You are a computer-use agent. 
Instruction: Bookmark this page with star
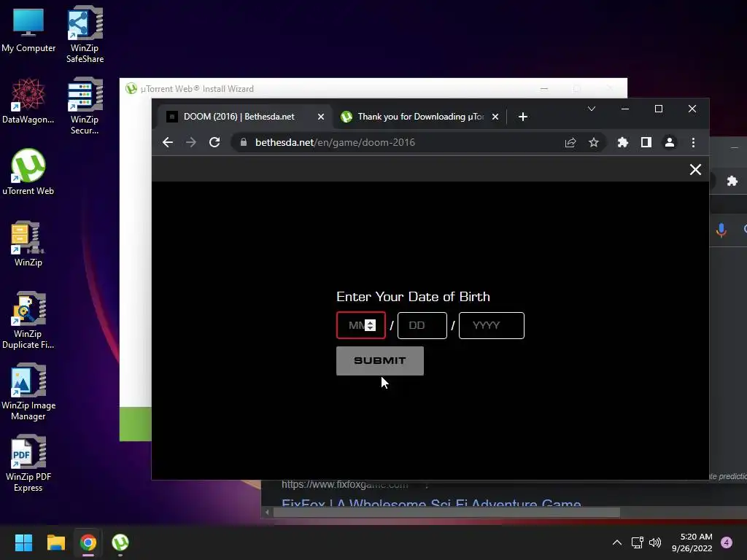594,142
